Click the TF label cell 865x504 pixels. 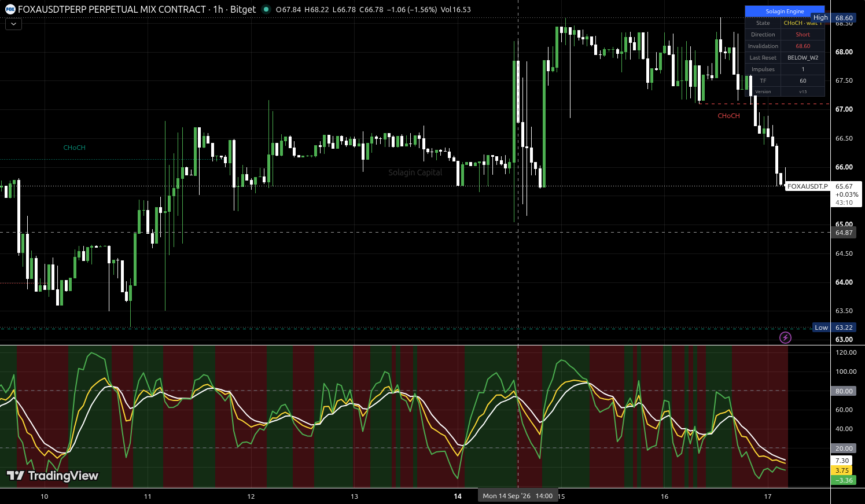pos(763,80)
